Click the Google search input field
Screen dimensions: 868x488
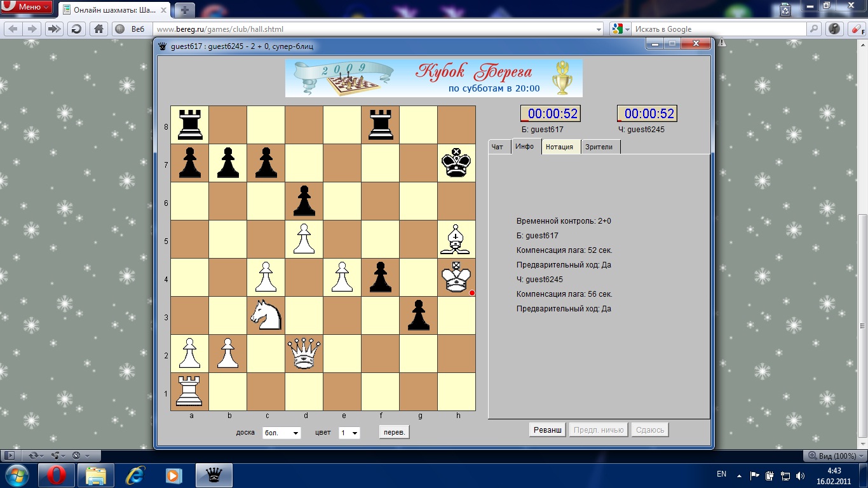tap(718, 29)
